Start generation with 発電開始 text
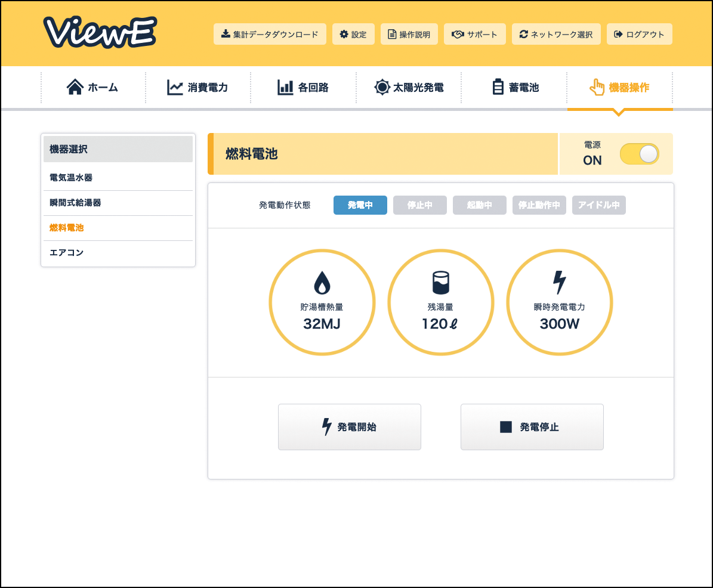The height and width of the screenshot is (588, 713). point(357,427)
